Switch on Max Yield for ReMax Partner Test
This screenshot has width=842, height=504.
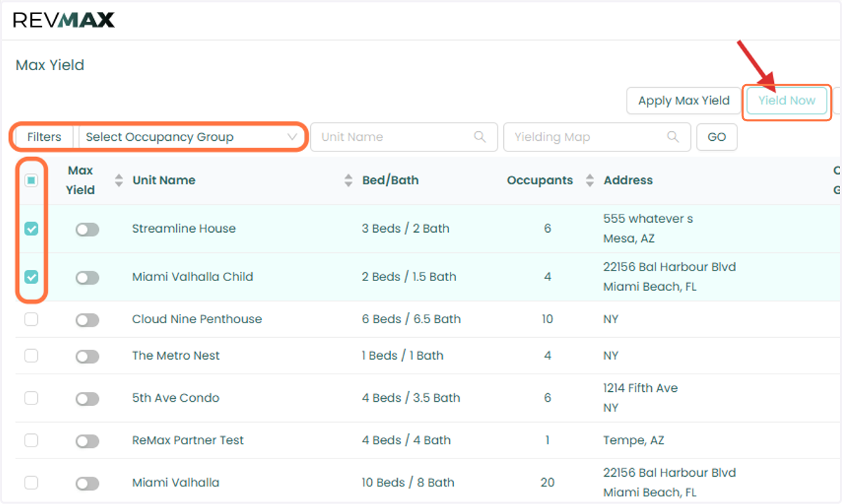88,441
